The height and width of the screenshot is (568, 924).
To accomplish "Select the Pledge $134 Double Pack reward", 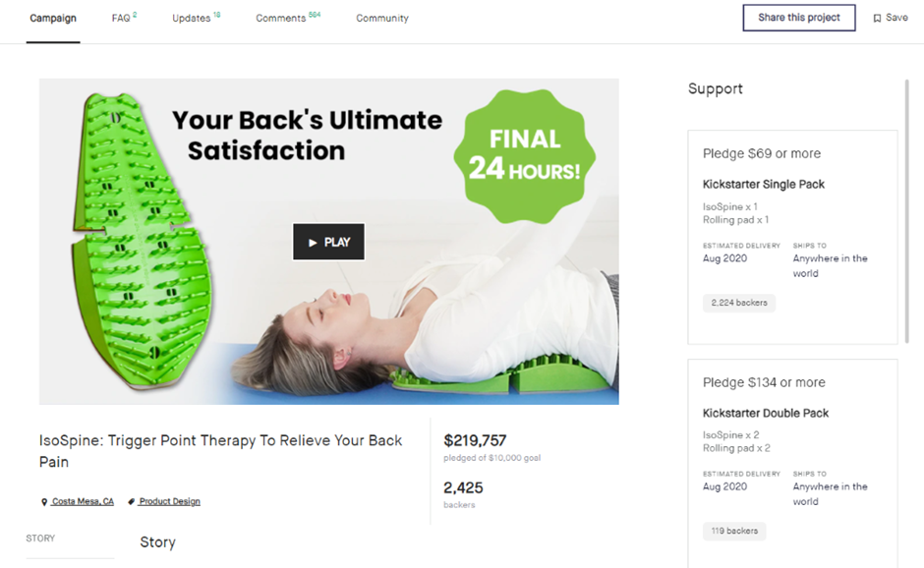I will click(x=792, y=464).
